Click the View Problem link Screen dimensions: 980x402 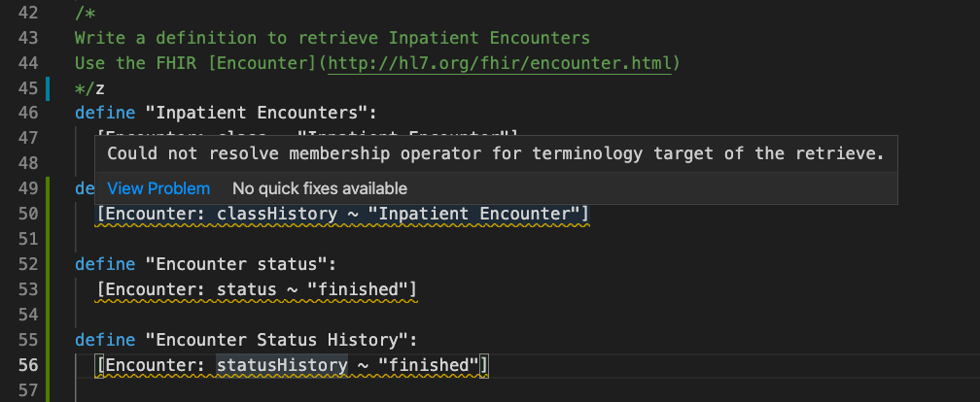pyautogui.click(x=158, y=188)
